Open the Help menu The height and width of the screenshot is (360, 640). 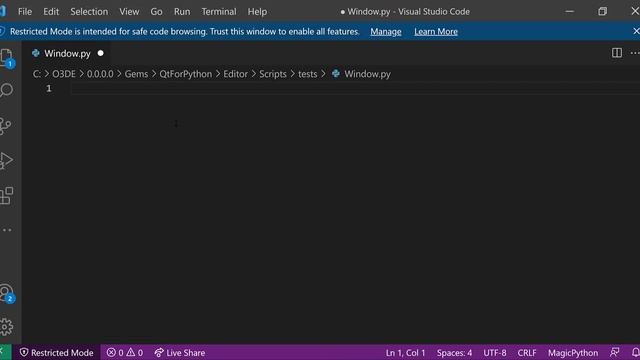coord(257,11)
